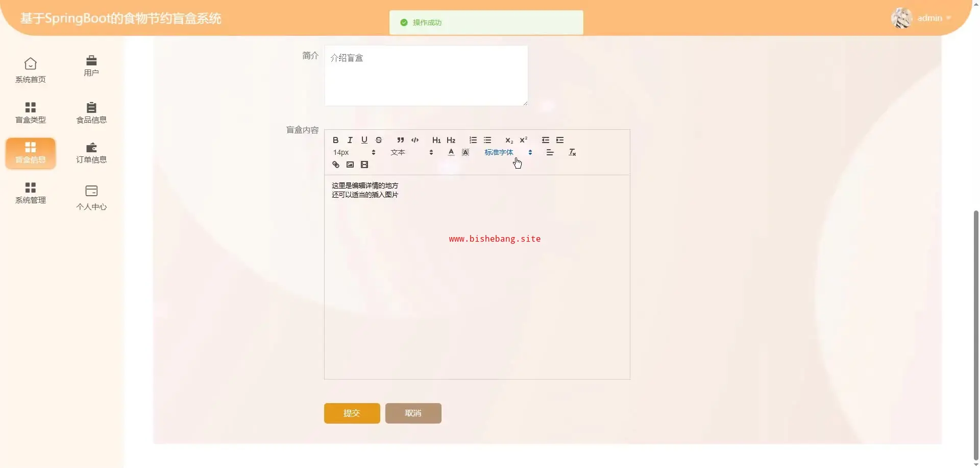Click into the 盲盒内容 editor body
Viewport: 980px width, 468px height.
pyautogui.click(x=477, y=277)
